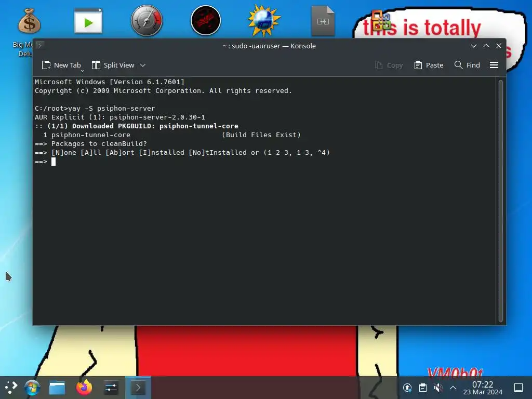
Task: Open the sun globe desktop icon
Action: pyautogui.click(x=264, y=20)
